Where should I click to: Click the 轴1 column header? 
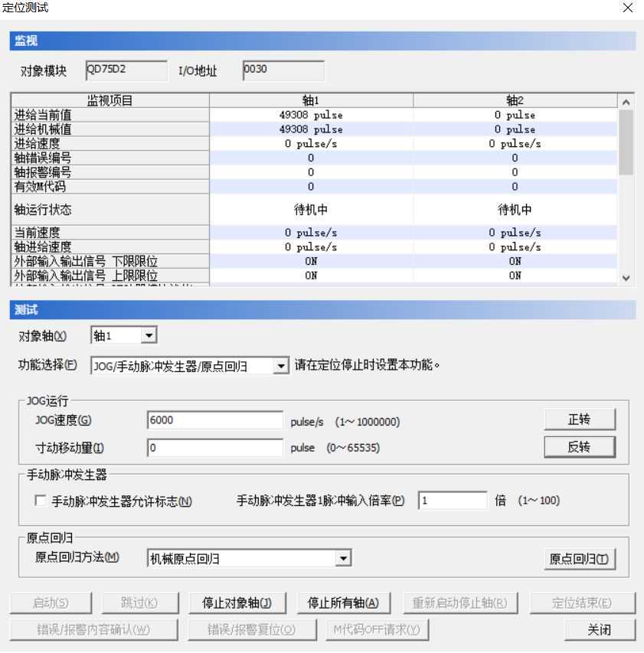pos(311,100)
